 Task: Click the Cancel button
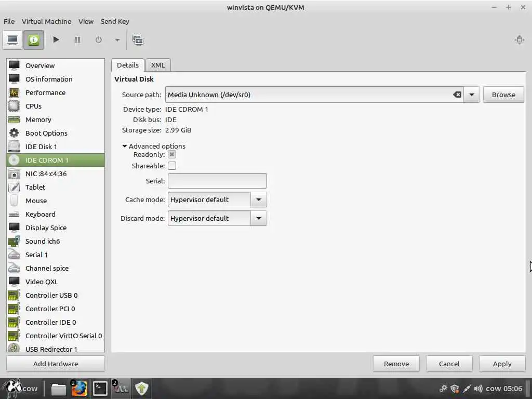[x=449, y=364]
